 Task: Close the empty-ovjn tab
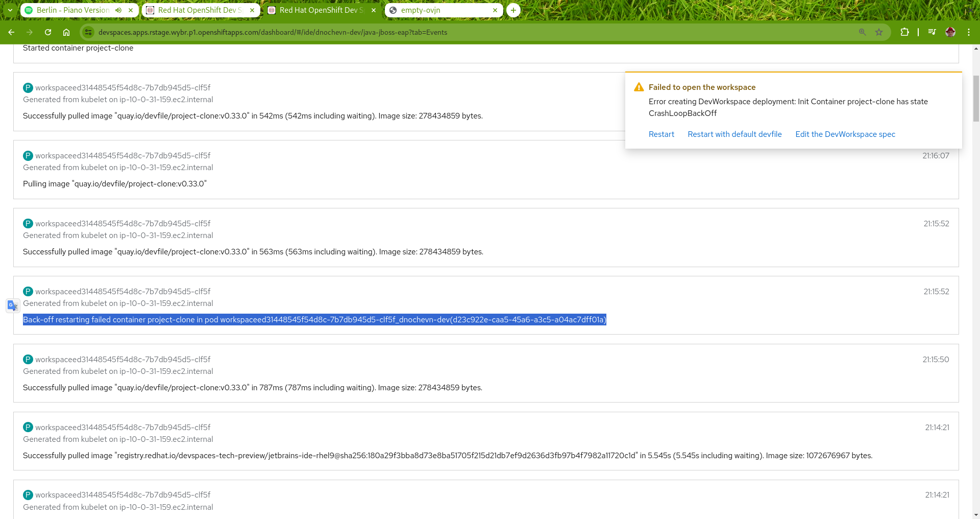click(495, 10)
